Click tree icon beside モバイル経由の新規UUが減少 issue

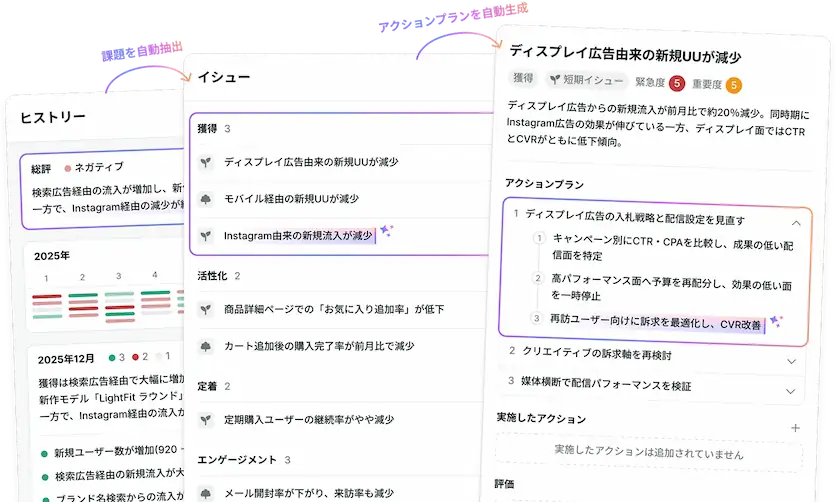click(206, 198)
